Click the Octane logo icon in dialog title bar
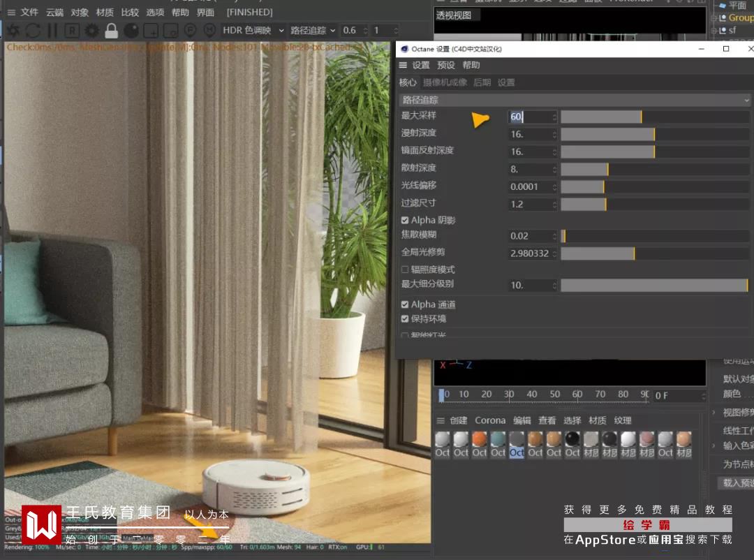Screen dimensions: 754x560 pyautogui.click(x=404, y=49)
